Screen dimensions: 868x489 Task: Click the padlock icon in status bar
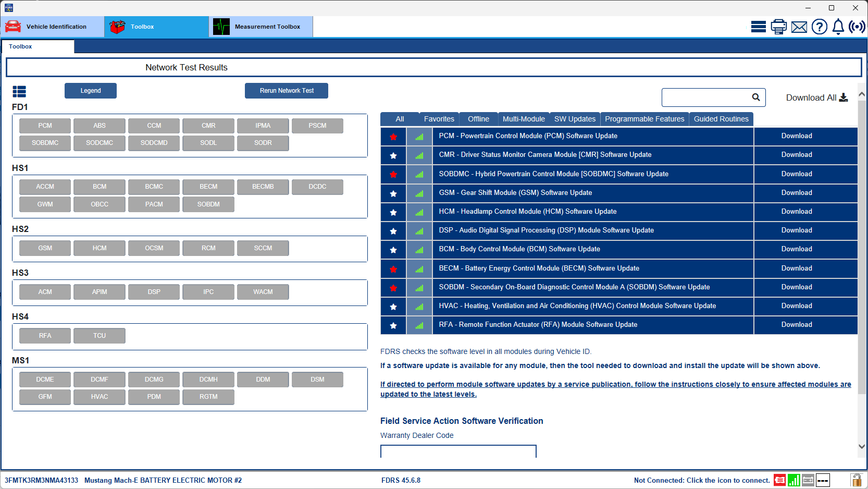click(x=856, y=480)
